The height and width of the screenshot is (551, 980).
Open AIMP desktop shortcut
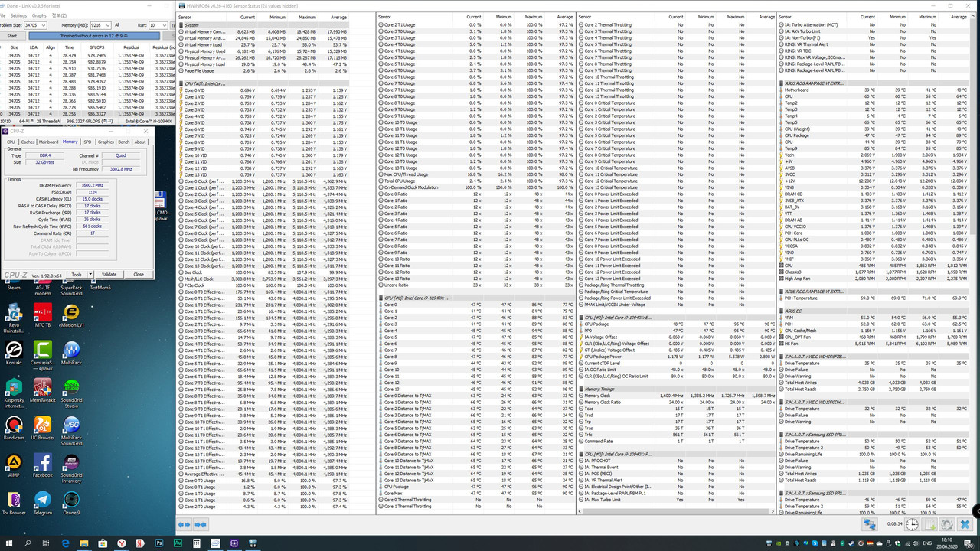pyautogui.click(x=14, y=467)
